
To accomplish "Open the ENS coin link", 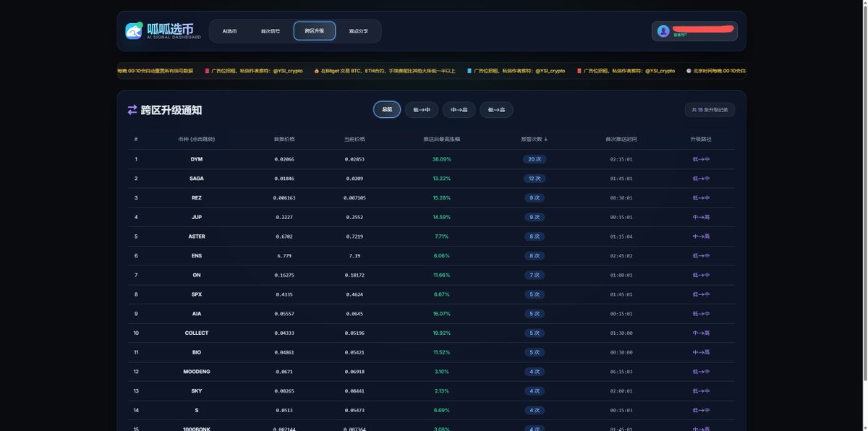I will pyautogui.click(x=197, y=256).
